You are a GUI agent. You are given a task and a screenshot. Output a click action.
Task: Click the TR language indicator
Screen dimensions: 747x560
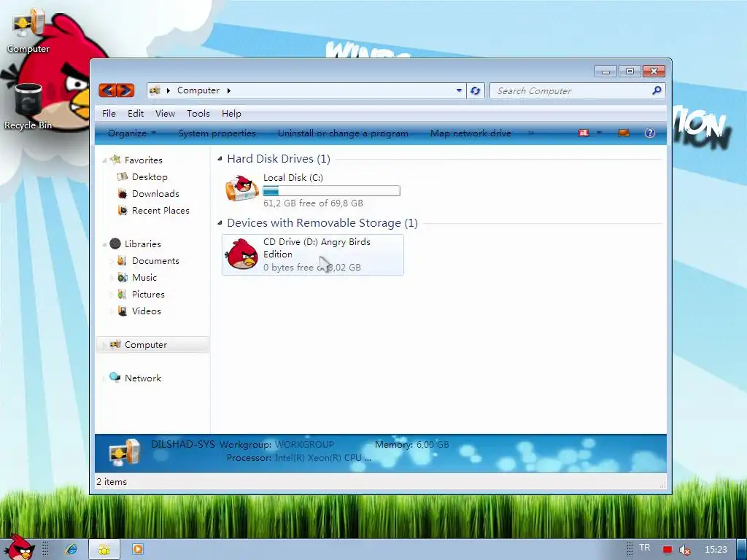(645, 548)
